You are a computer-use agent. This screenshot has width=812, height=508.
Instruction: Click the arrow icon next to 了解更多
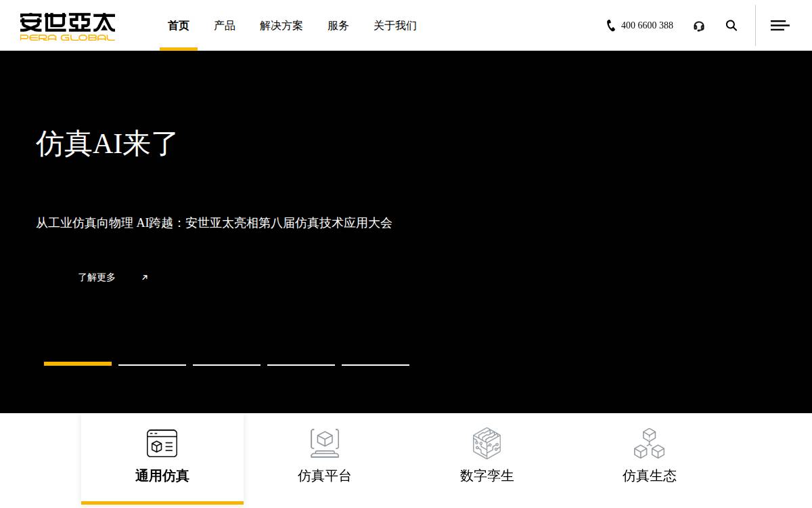144,277
